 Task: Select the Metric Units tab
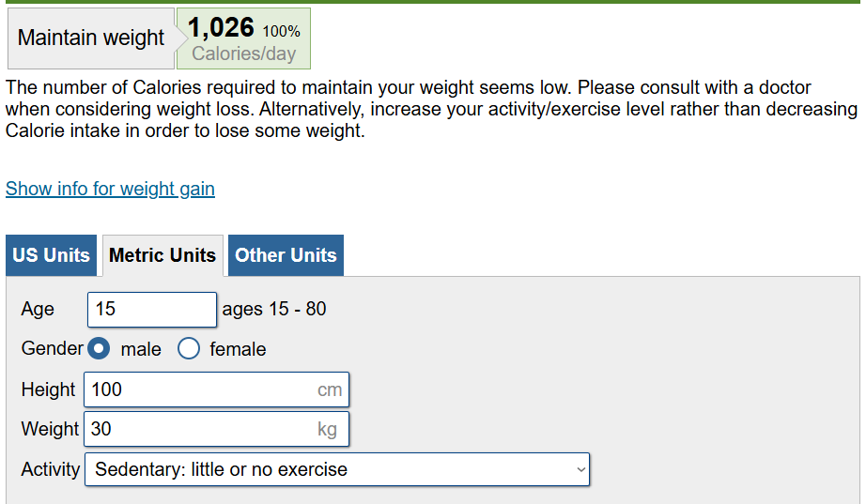click(x=162, y=255)
